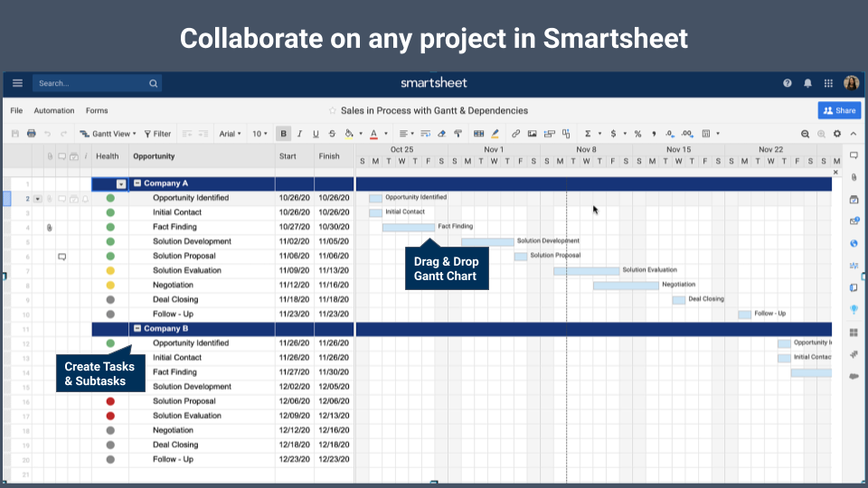Open the Gantt View dropdown
The width and height of the screenshot is (868, 488).
108,134
